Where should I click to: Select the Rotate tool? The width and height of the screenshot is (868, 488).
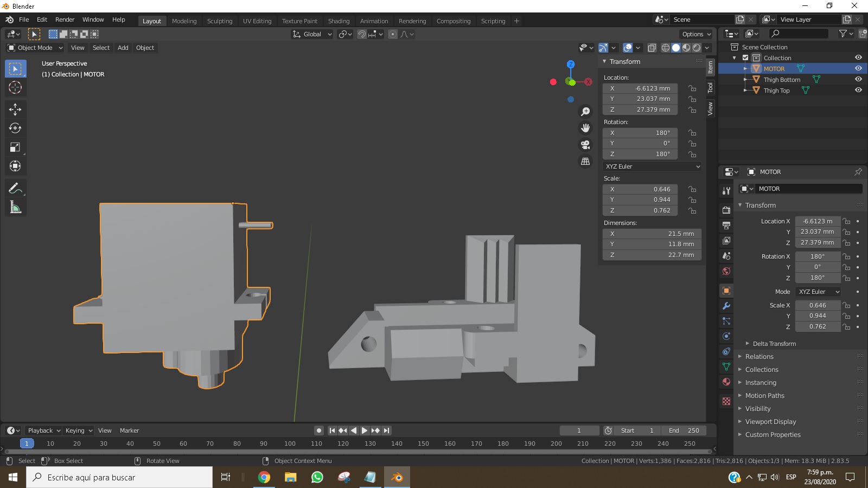pos(15,128)
